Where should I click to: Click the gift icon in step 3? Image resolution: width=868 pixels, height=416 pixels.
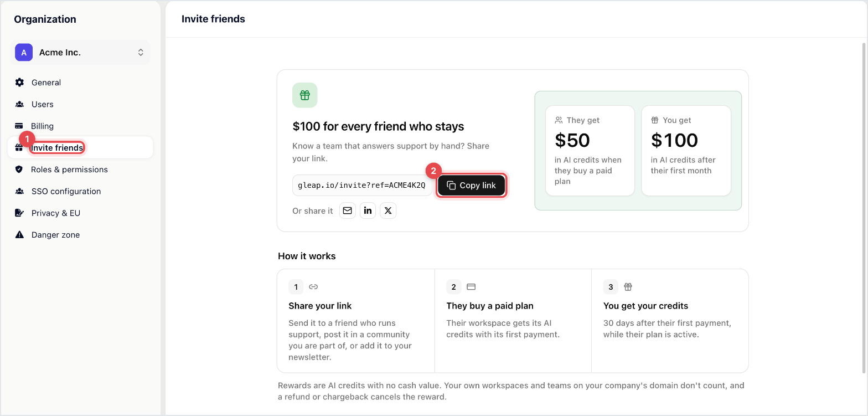click(628, 287)
